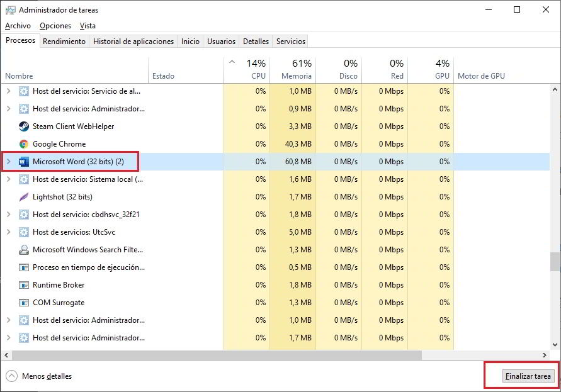
Task: Click the COM Surrogate icon
Action: click(x=24, y=303)
